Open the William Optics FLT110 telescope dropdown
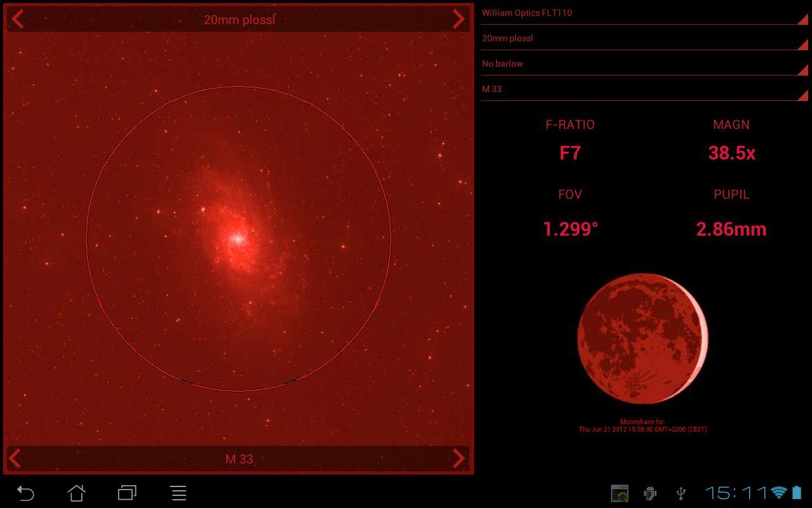Screen dimensions: 812x508 coord(644,13)
